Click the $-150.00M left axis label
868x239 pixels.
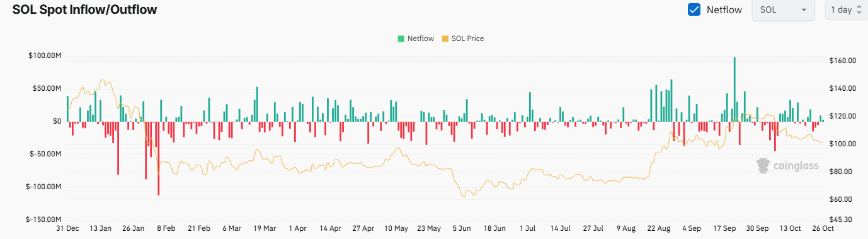tap(43, 219)
